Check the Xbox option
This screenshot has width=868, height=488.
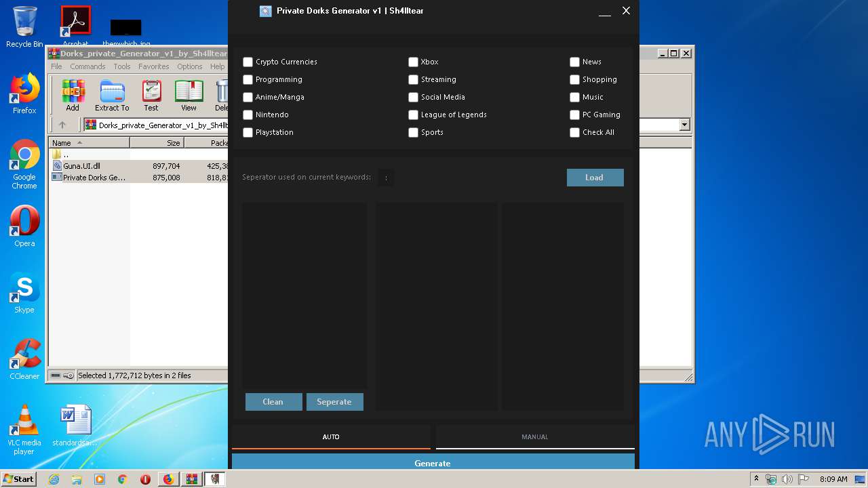[414, 62]
